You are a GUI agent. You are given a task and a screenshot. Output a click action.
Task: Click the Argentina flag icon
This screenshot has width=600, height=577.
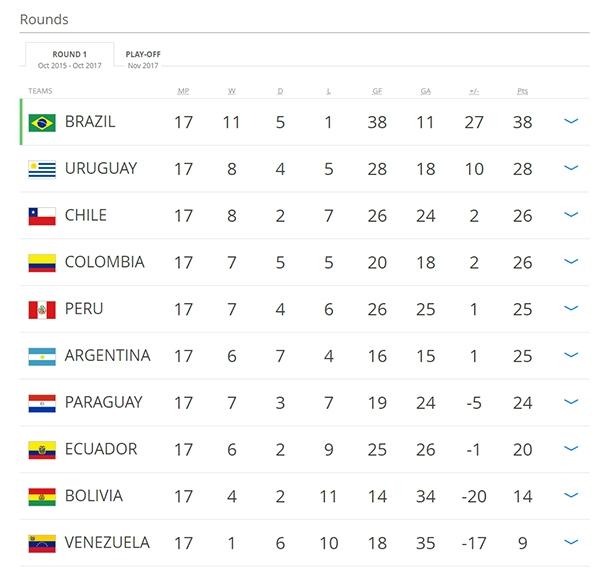click(x=42, y=356)
